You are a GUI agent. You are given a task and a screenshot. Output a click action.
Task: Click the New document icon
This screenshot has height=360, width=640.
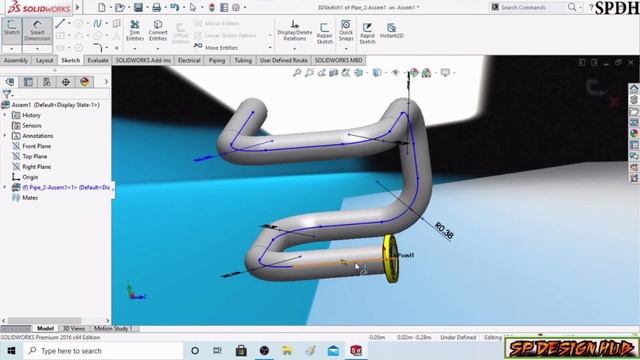pos(102,7)
